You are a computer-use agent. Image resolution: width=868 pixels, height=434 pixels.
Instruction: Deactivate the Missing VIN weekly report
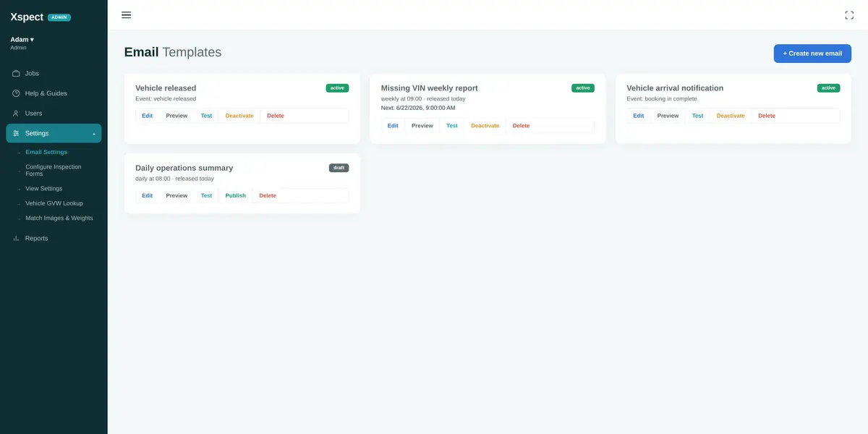tap(485, 126)
